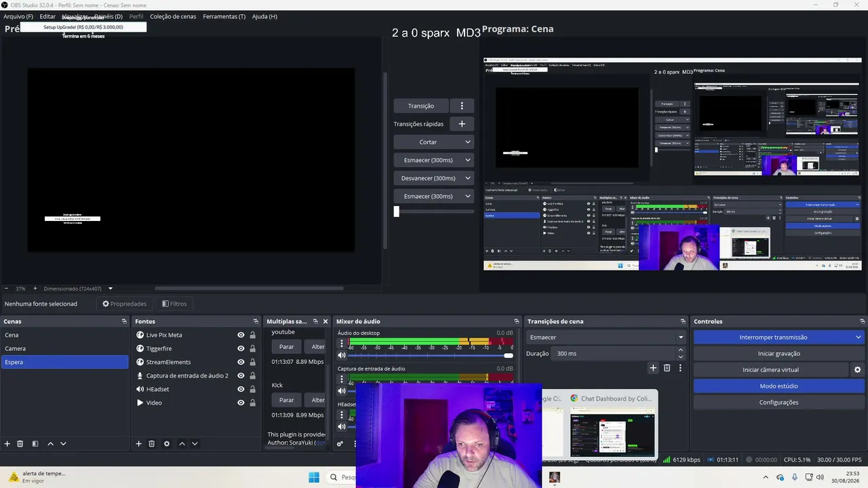Open the scene transition Esmaecer combo box
This screenshot has width=868, height=488.
pos(606,337)
